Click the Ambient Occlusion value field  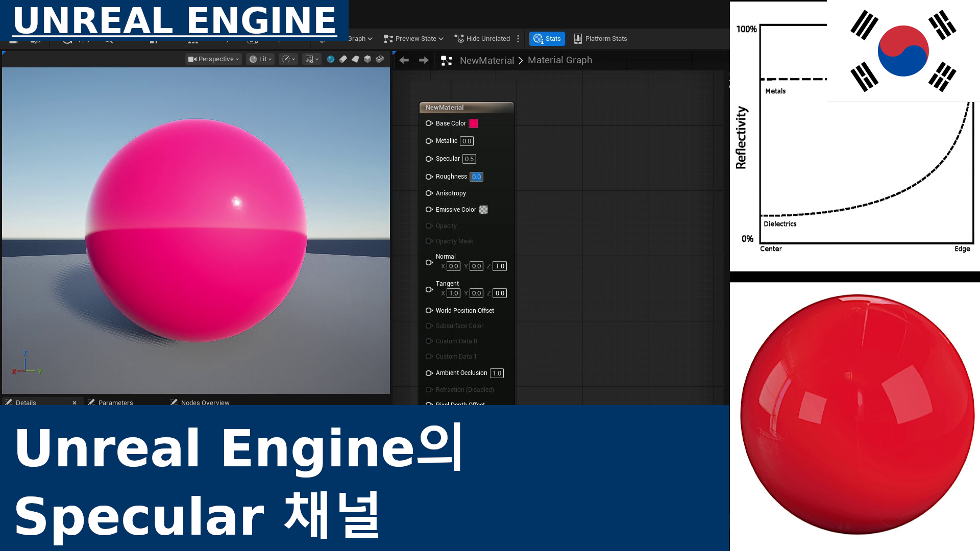497,373
